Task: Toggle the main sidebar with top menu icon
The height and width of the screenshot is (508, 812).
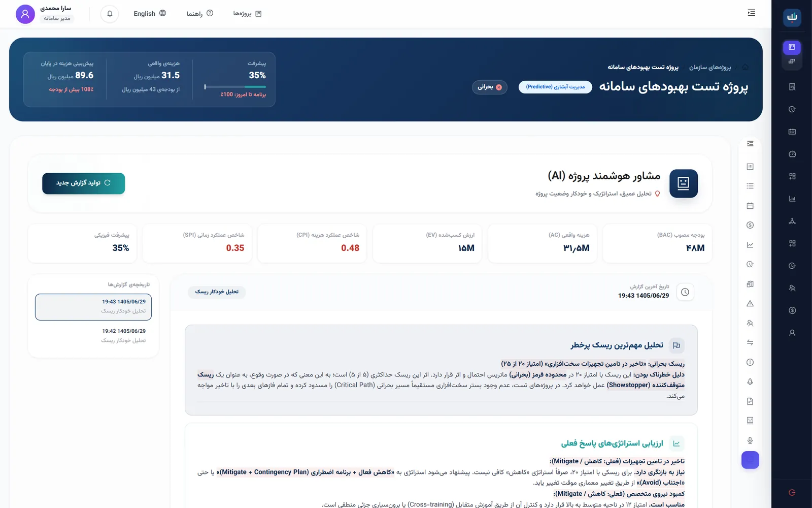Action: coord(752,13)
